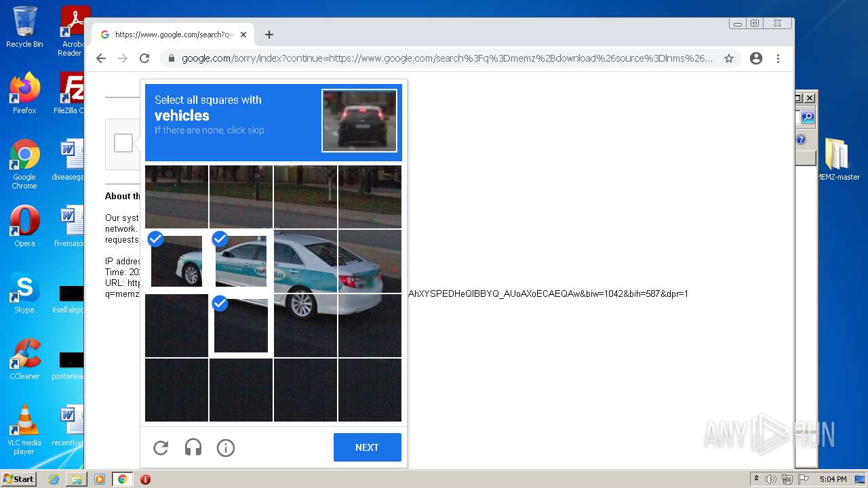The width and height of the screenshot is (868, 488).
Task: Reload the captcha challenge icon
Action: (x=161, y=447)
